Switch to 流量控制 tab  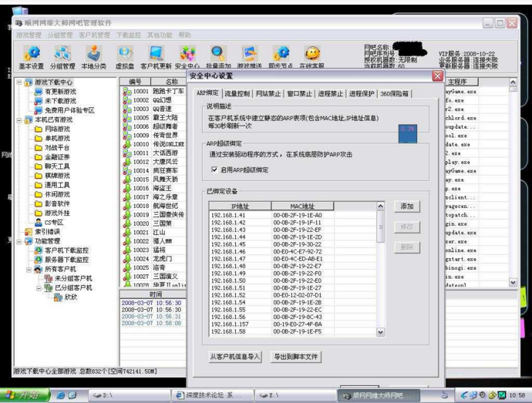(237, 94)
